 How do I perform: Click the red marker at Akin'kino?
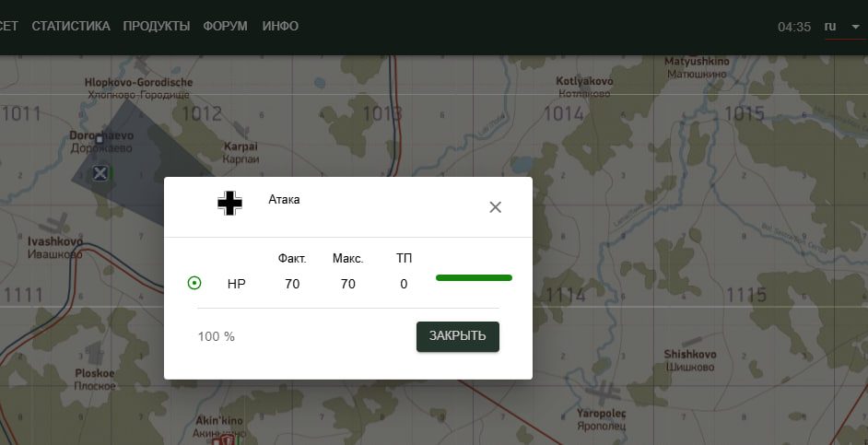point(221,440)
